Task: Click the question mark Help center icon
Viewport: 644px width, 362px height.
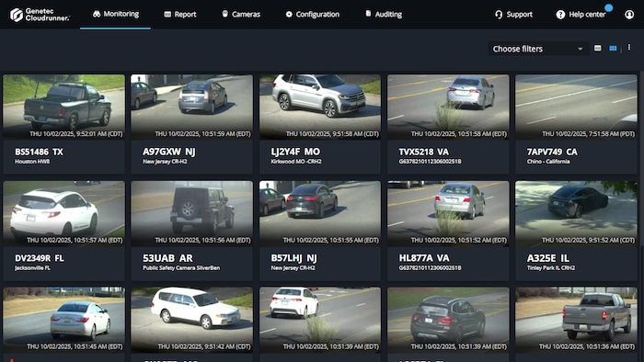Action: click(x=560, y=15)
